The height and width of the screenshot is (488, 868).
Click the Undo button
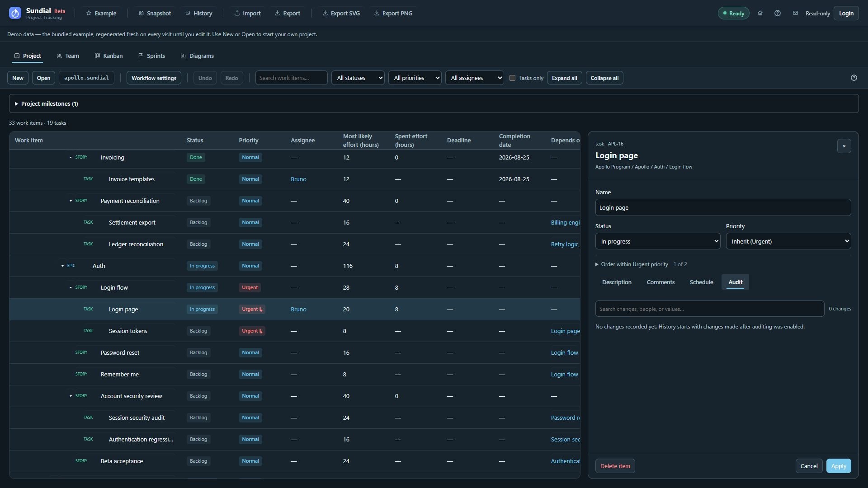coord(205,78)
